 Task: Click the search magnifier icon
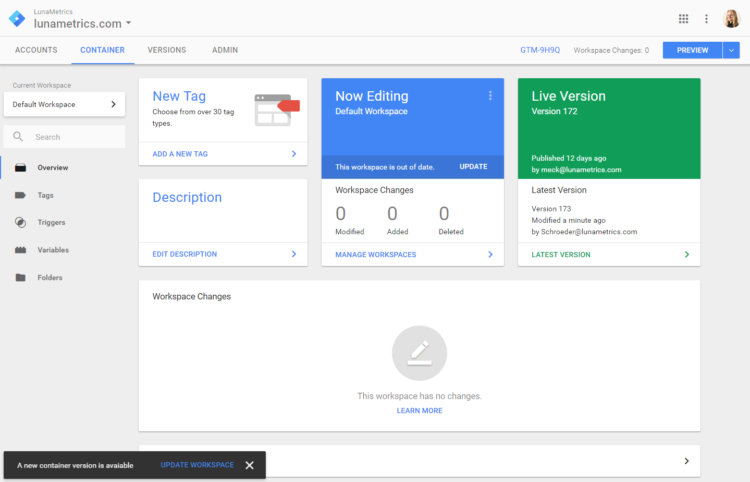[18, 137]
